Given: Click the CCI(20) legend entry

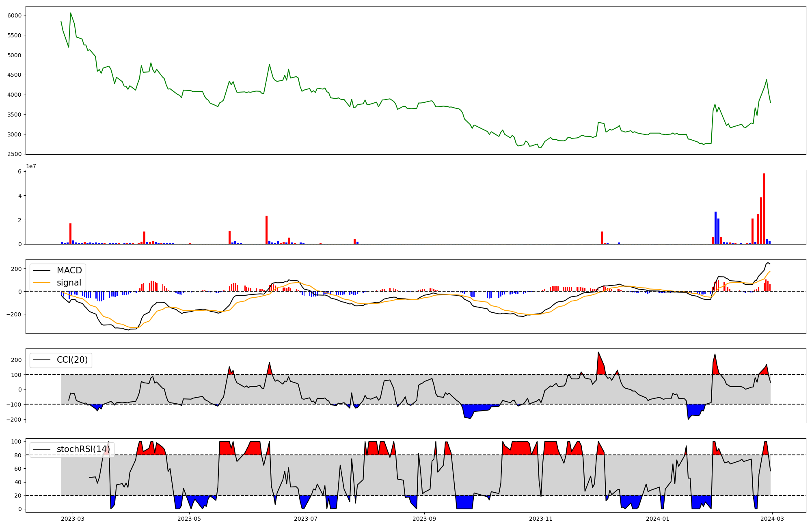Looking at the screenshot, I should [72, 360].
